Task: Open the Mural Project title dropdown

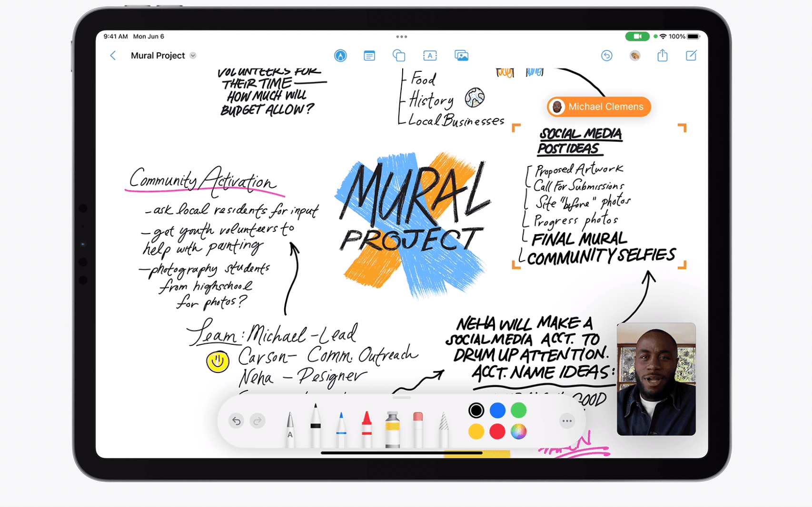Action: (x=193, y=55)
